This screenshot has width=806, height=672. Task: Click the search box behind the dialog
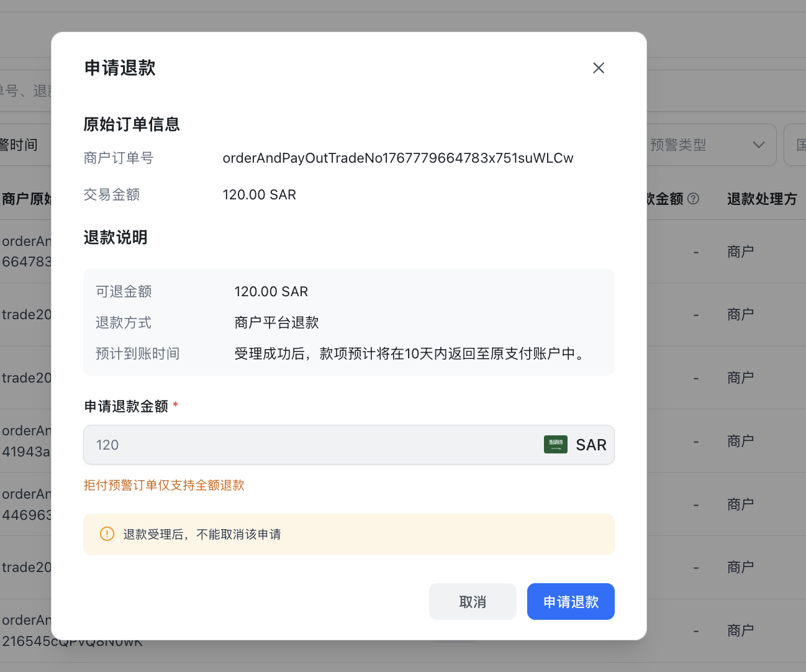[25, 91]
